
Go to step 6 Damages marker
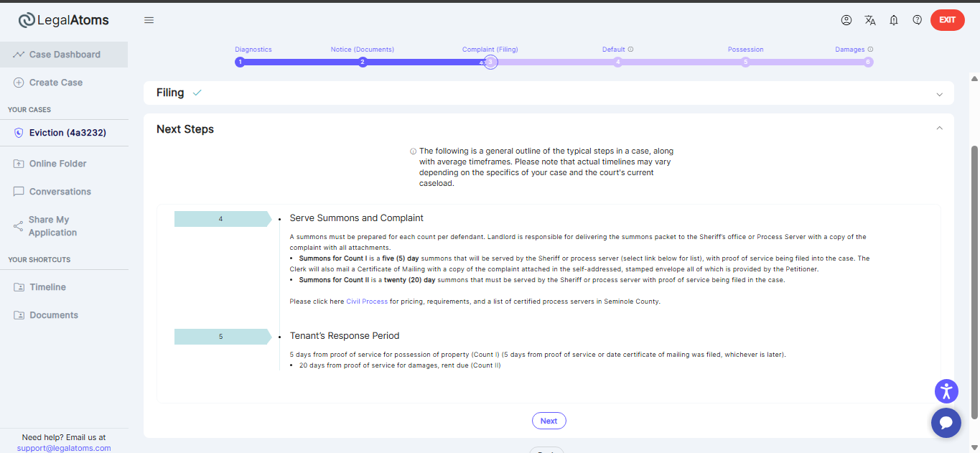pos(868,62)
